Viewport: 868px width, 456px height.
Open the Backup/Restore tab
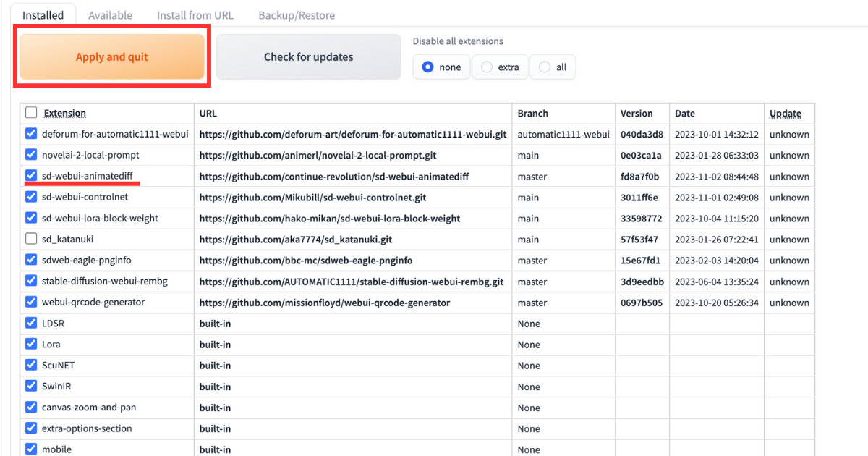(297, 14)
